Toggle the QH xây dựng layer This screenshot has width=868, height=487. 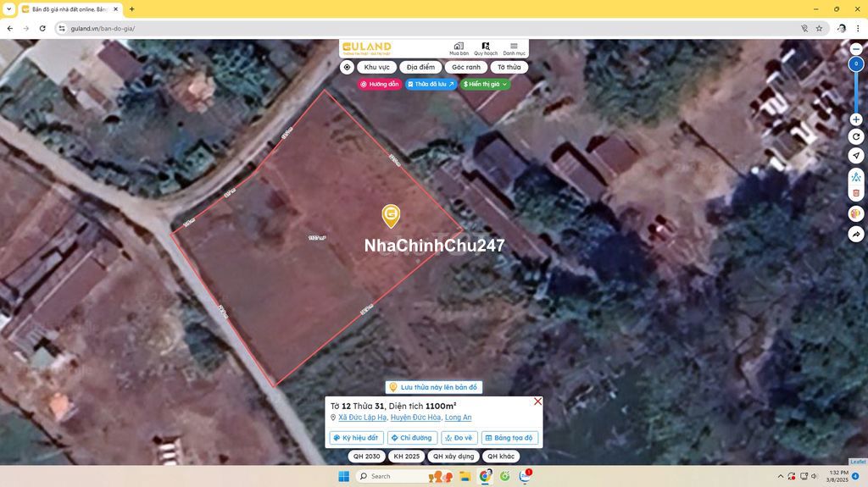coord(453,457)
